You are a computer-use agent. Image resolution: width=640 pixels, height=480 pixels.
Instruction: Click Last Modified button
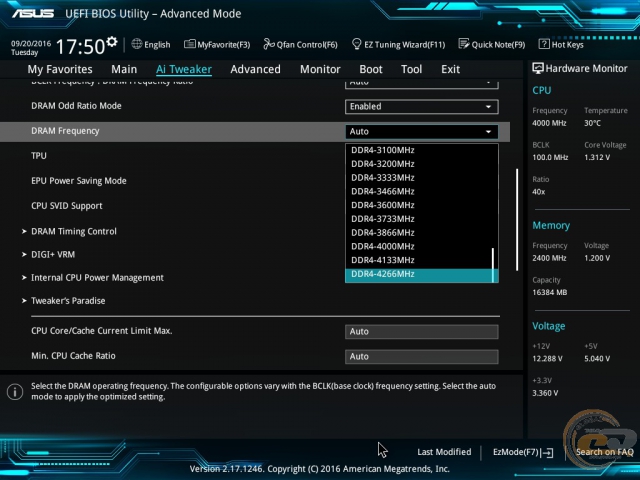[444, 452]
